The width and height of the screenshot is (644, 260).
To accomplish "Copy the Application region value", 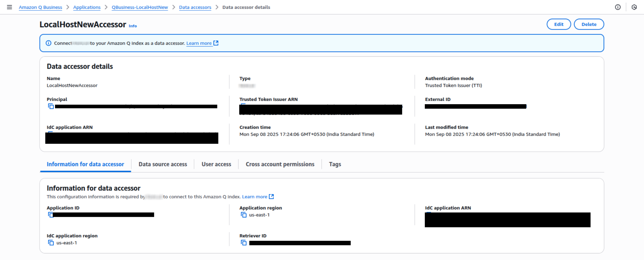I will (243, 215).
